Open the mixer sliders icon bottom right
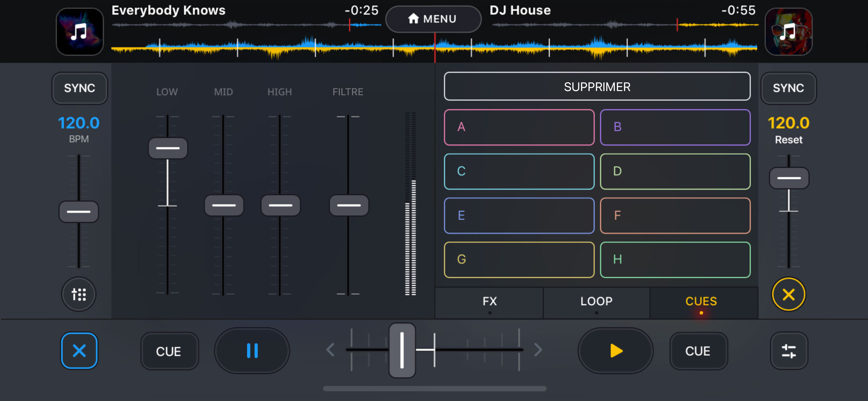The width and height of the screenshot is (868, 401). [789, 350]
